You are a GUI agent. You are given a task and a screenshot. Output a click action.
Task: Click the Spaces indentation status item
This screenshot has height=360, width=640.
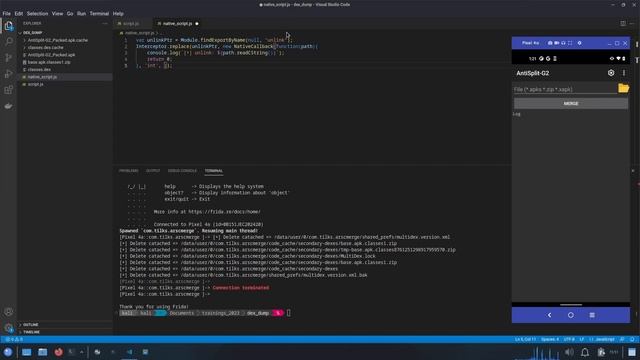pyautogui.click(x=550, y=339)
